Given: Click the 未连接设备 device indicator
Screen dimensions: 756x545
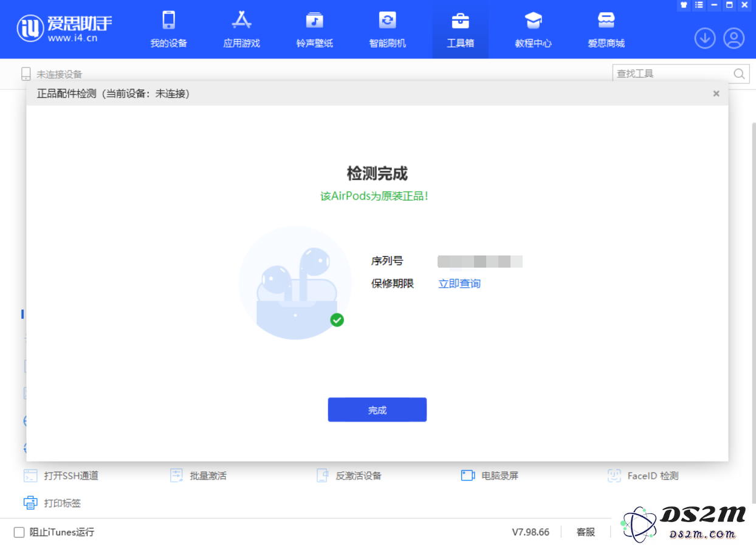Looking at the screenshot, I should [52, 74].
